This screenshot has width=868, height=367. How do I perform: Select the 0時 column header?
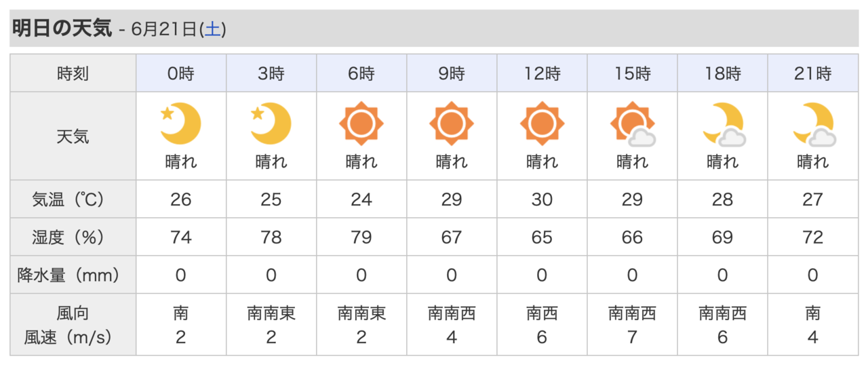tap(181, 73)
